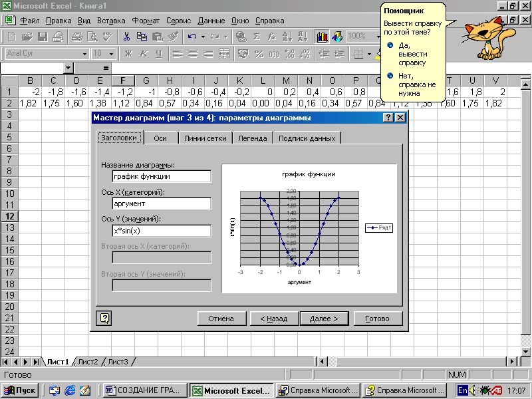Click the Currency style icon
Image resolution: width=532 pixels, height=399 pixels.
click(x=243, y=54)
